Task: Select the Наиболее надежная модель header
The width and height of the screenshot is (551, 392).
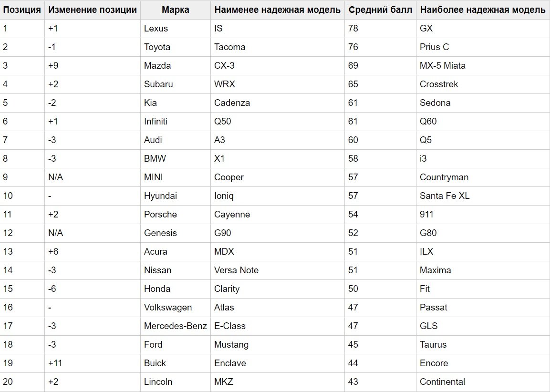Action: tap(483, 10)
